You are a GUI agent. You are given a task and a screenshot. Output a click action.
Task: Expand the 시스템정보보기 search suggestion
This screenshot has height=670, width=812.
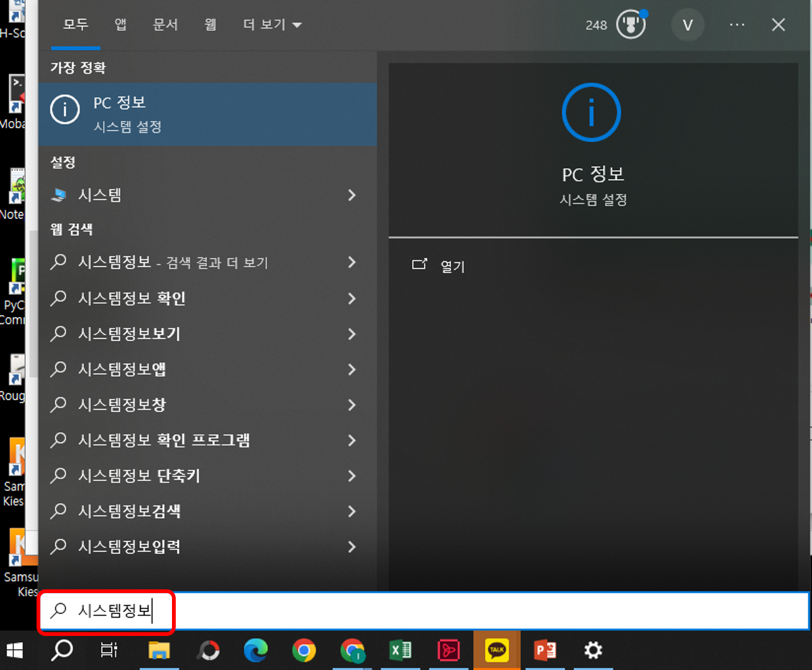click(x=129, y=334)
